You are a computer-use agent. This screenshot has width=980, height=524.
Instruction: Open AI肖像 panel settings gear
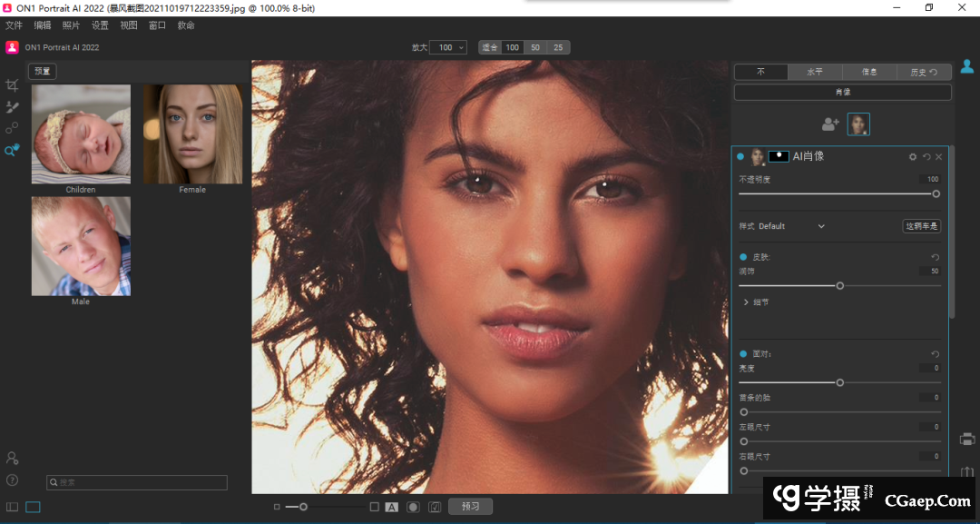tap(913, 157)
